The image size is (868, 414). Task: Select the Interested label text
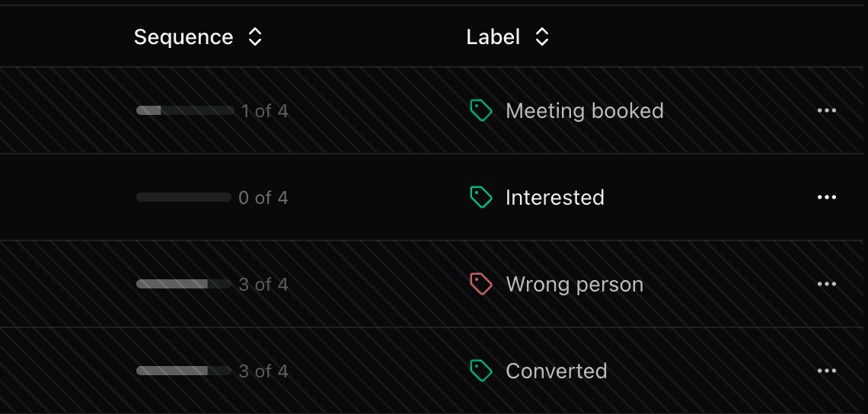[x=555, y=198]
